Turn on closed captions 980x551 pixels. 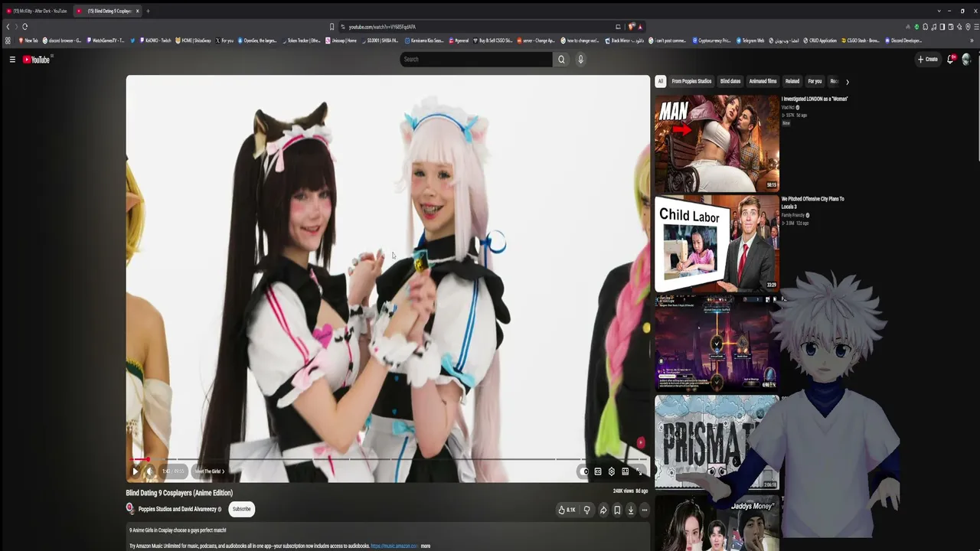coord(598,471)
